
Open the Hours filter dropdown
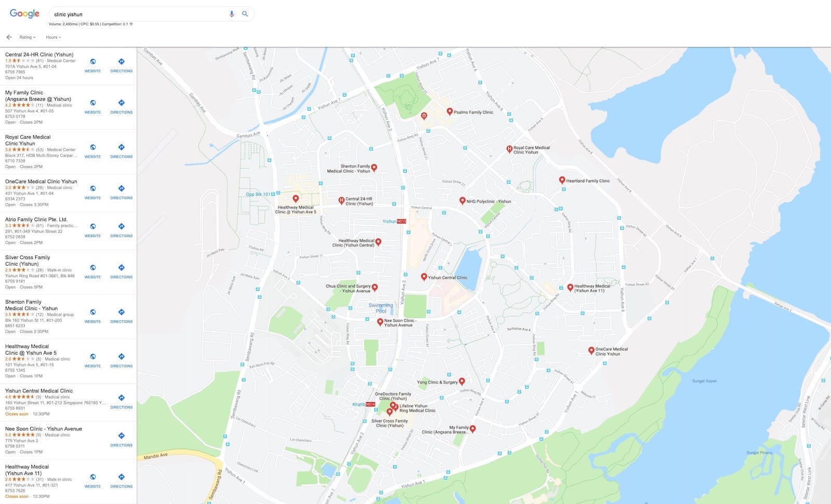click(x=53, y=37)
